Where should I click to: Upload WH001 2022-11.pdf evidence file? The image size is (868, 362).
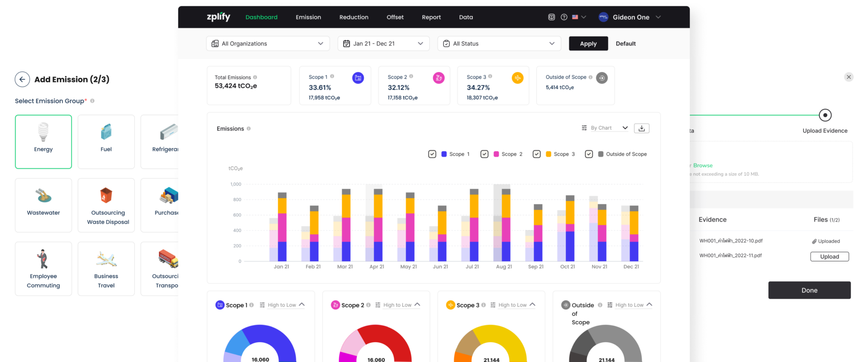click(829, 257)
